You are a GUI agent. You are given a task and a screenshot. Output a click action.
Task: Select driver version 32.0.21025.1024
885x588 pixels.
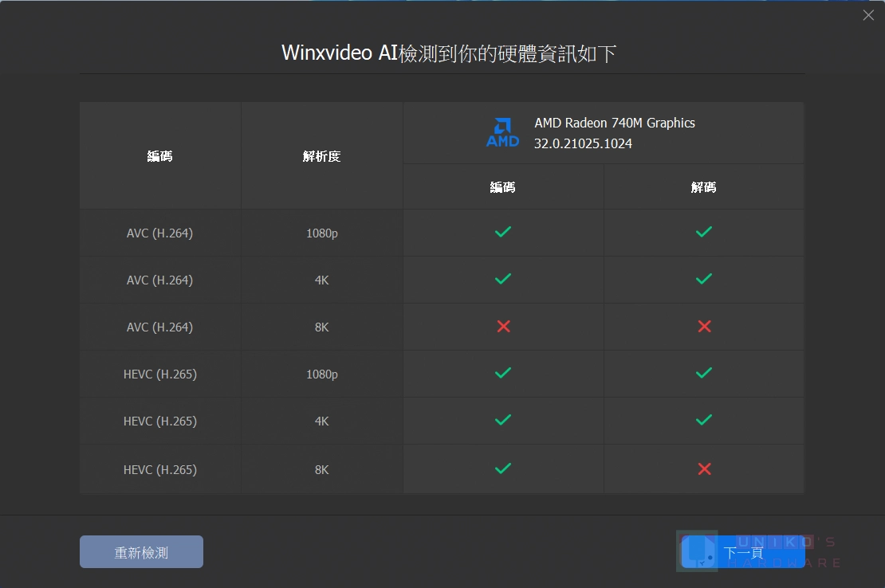583,143
